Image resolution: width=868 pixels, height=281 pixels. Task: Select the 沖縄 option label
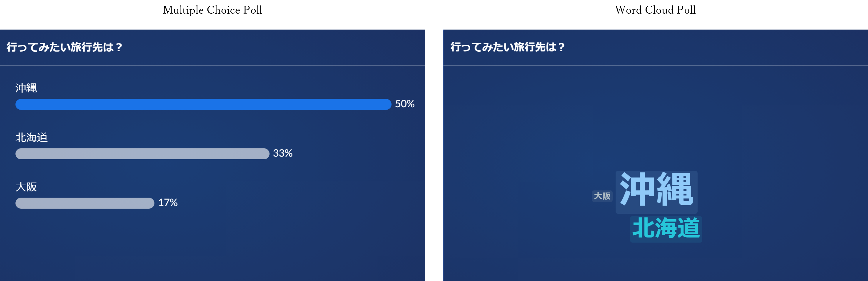(26, 88)
